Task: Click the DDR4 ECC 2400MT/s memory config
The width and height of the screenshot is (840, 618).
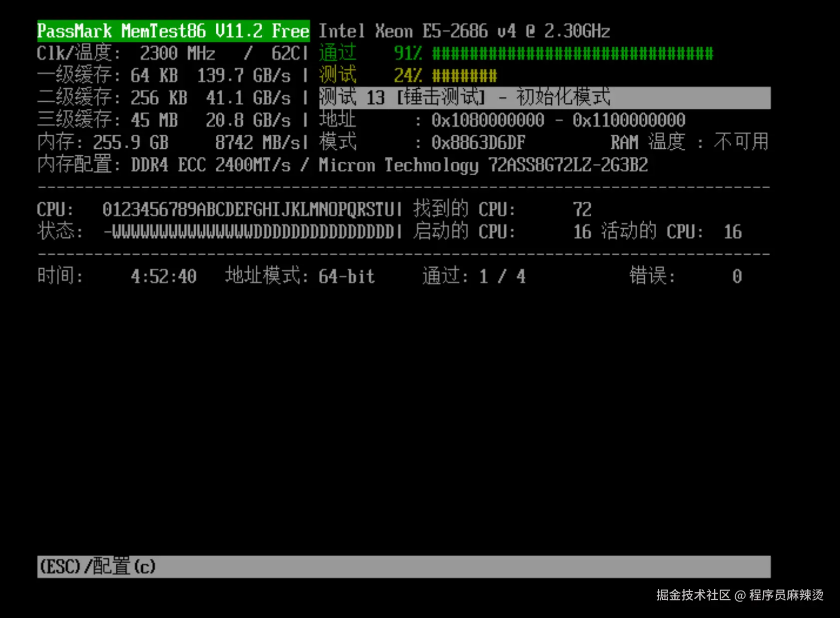Action: pos(211,165)
